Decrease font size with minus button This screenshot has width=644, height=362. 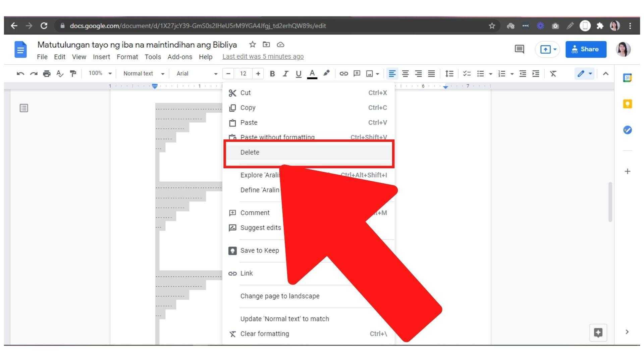228,74
